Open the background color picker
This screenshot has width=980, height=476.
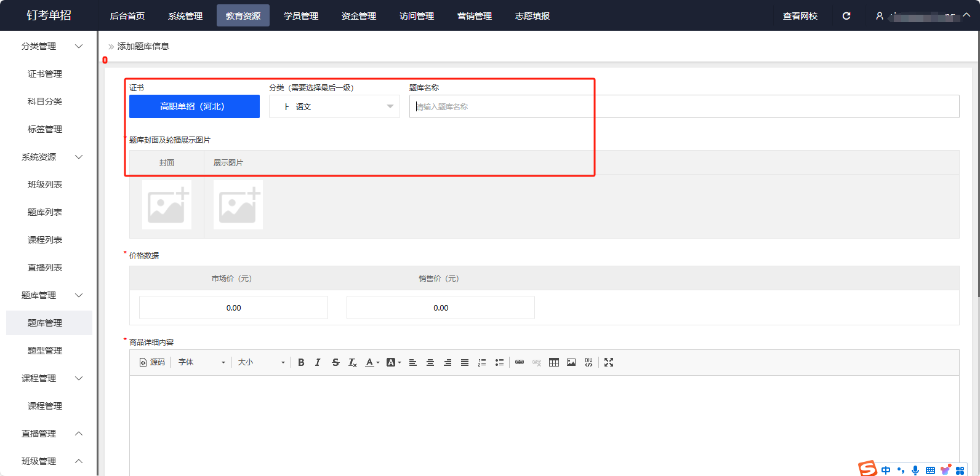point(393,362)
